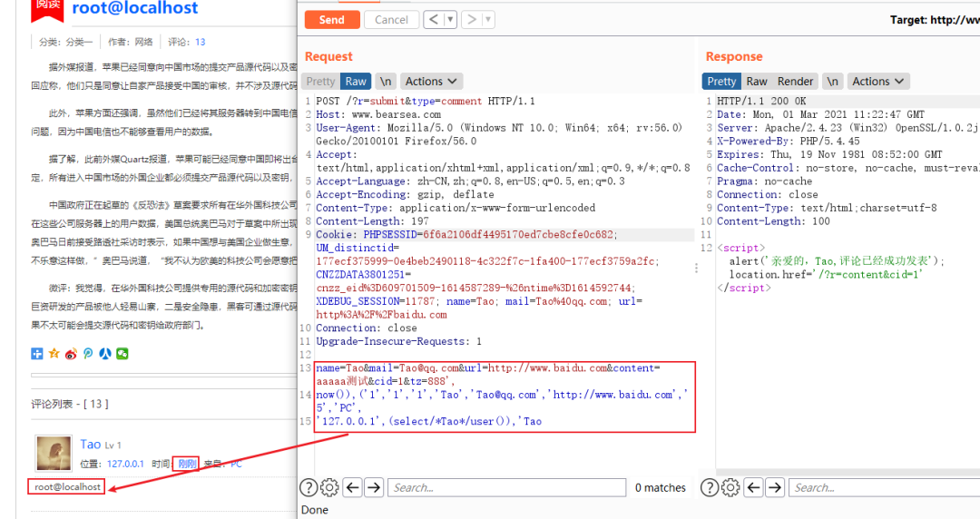Click the alert() line in response body

pos(837,260)
